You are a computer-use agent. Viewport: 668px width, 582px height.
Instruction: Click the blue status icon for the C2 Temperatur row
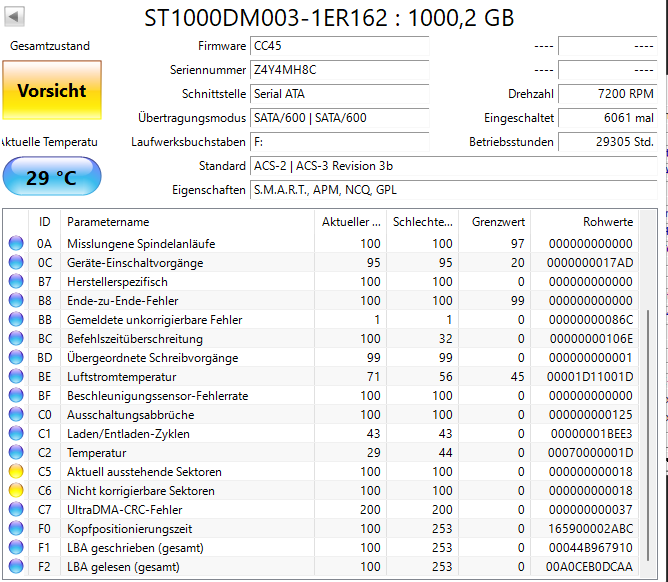[x=16, y=452]
